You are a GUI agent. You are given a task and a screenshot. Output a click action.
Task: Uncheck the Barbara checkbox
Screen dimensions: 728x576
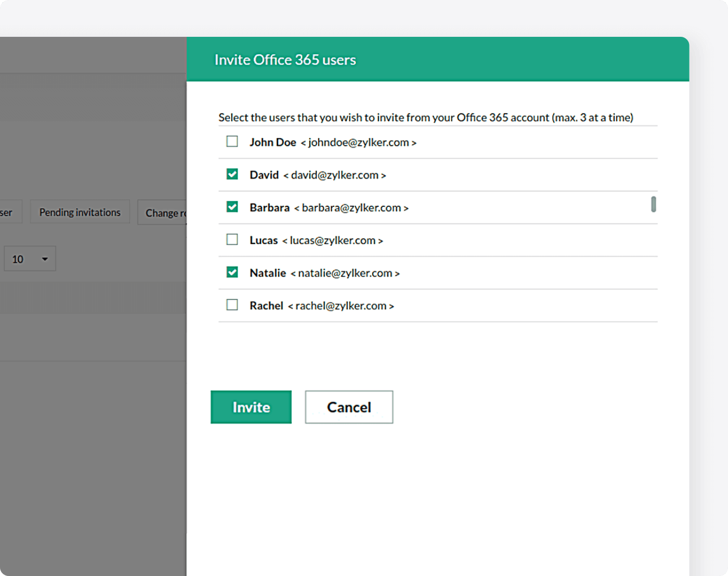232,207
